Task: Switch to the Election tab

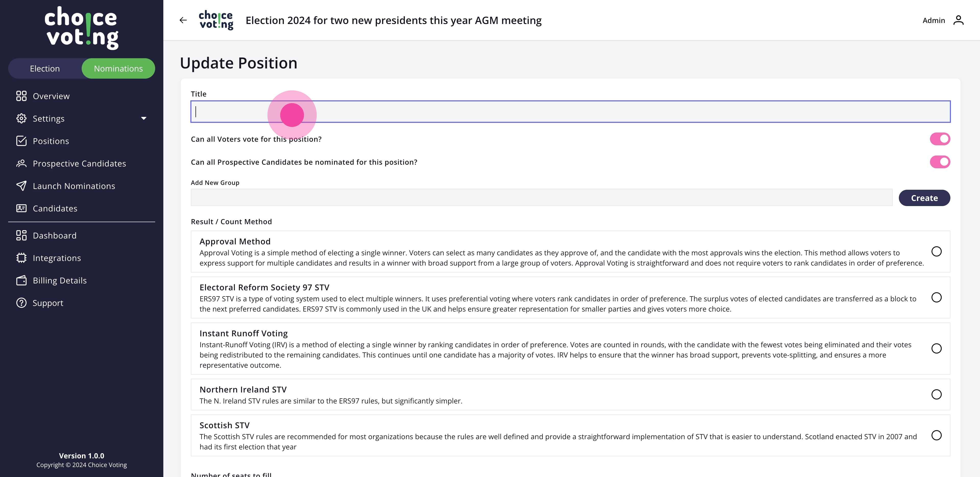Action: pos(45,68)
